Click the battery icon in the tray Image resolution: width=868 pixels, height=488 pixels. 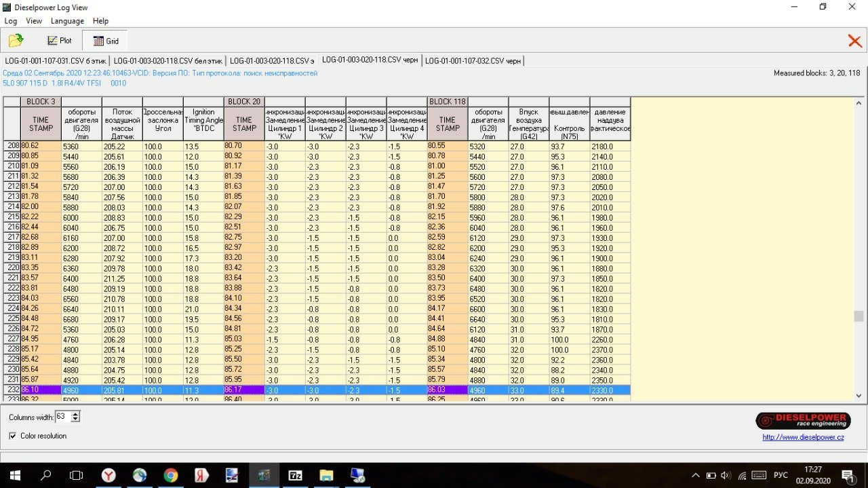(711, 475)
